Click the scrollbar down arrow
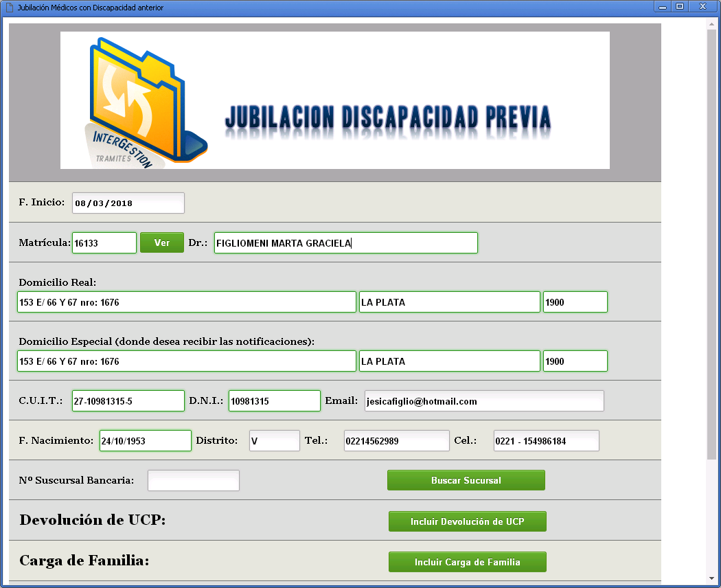 [x=712, y=578]
